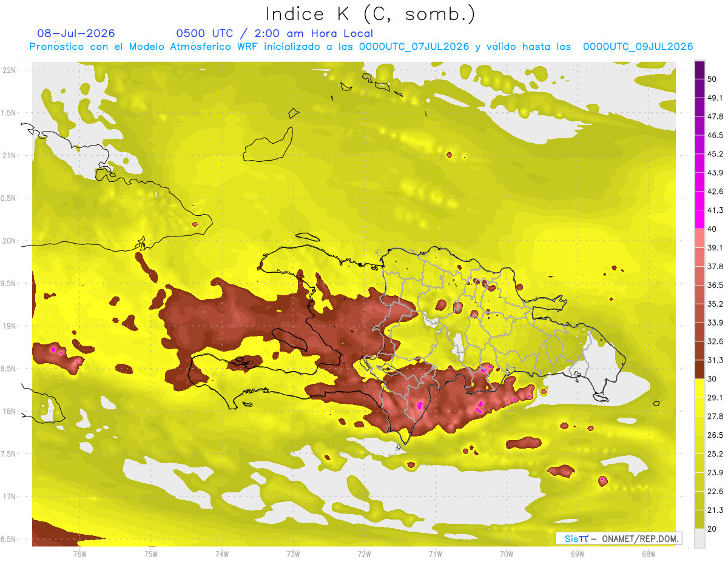Select the date label "08-Jul-2026"
The width and height of the screenshot is (728, 562).
pyautogui.click(x=76, y=33)
